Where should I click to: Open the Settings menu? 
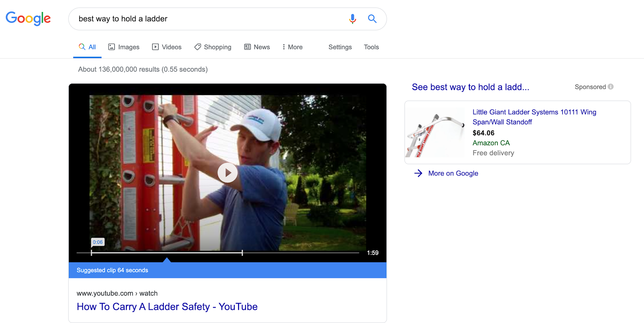point(340,47)
